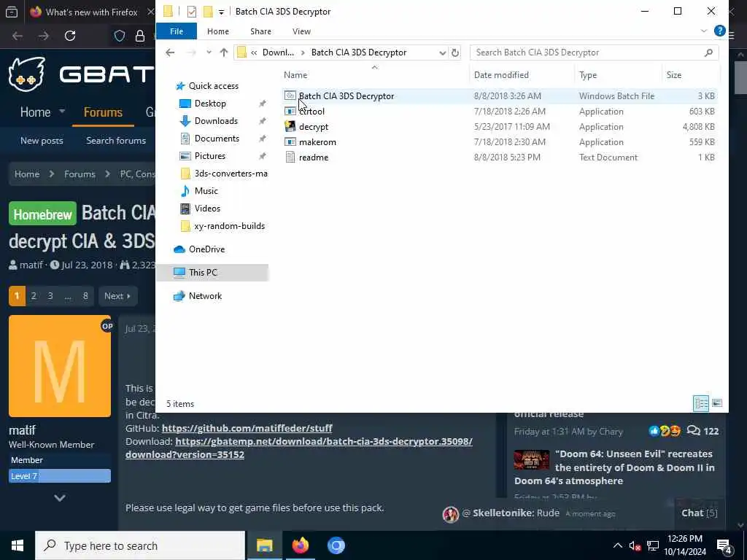Click Next page button in thread
The height and width of the screenshot is (560, 747).
point(117,296)
